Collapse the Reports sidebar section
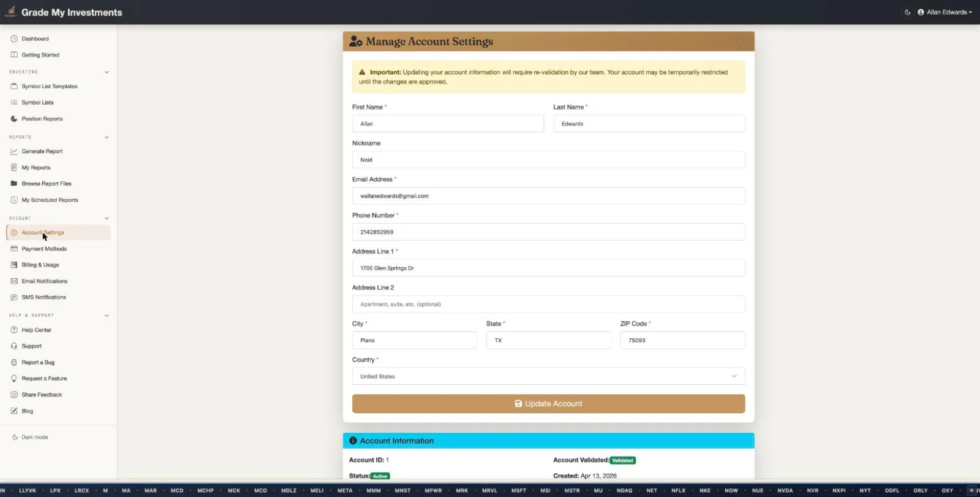 107,137
